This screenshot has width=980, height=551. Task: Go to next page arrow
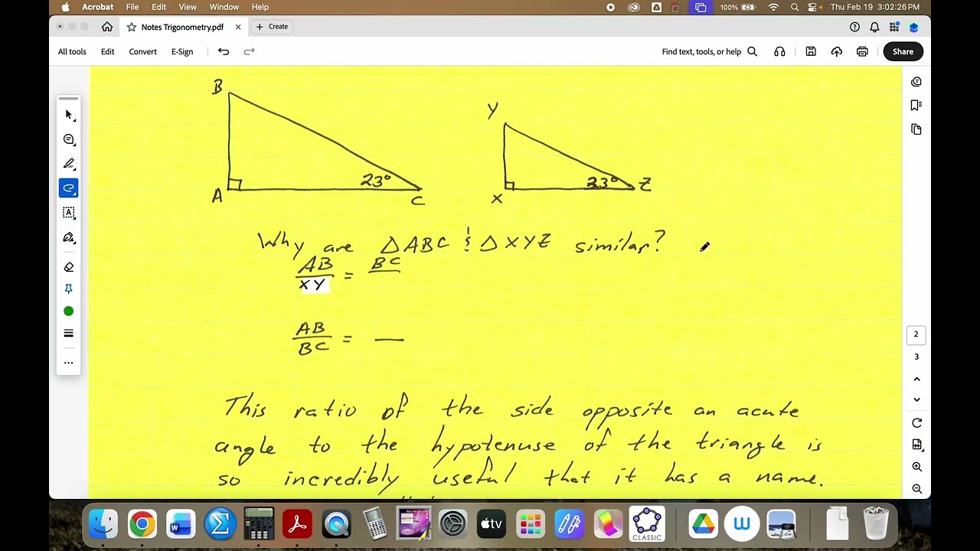[916, 399]
